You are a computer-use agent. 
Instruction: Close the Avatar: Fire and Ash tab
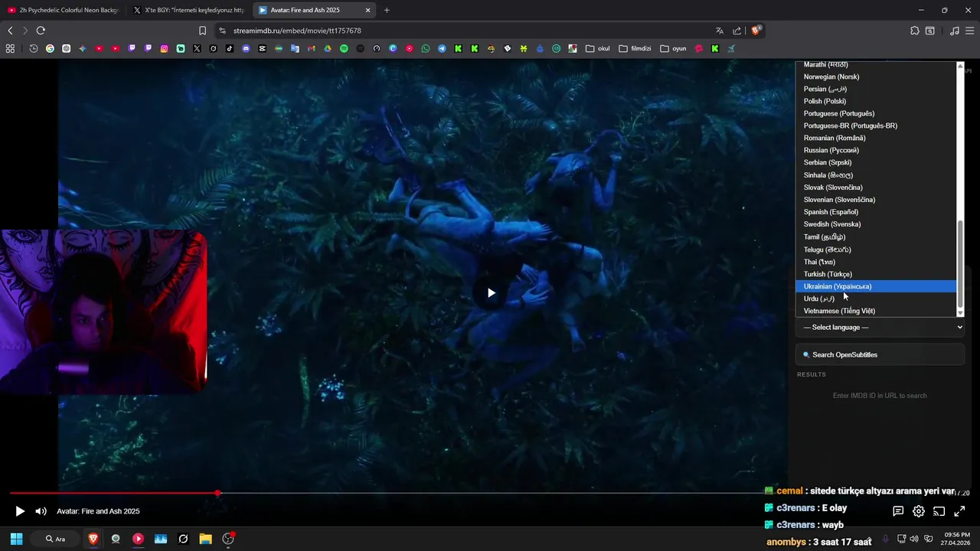(367, 10)
